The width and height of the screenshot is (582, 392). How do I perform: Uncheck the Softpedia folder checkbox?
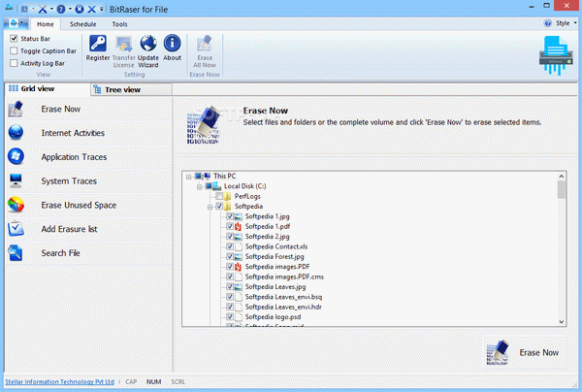click(x=219, y=206)
